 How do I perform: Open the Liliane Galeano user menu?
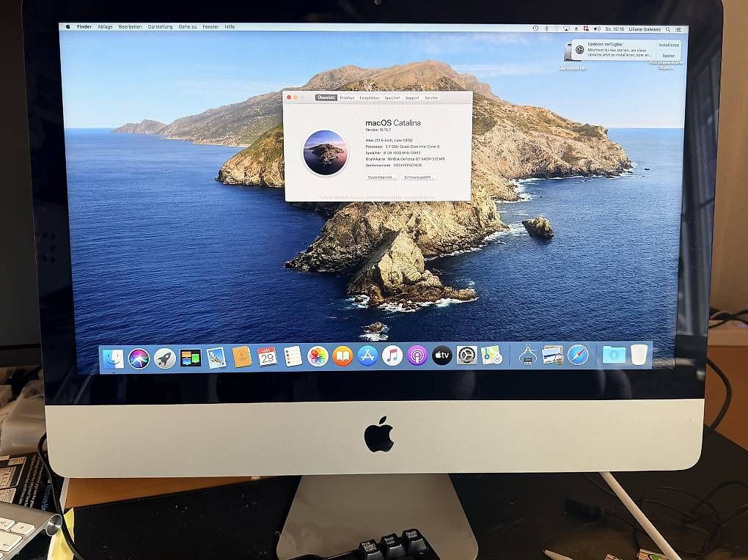pyautogui.click(x=645, y=29)
